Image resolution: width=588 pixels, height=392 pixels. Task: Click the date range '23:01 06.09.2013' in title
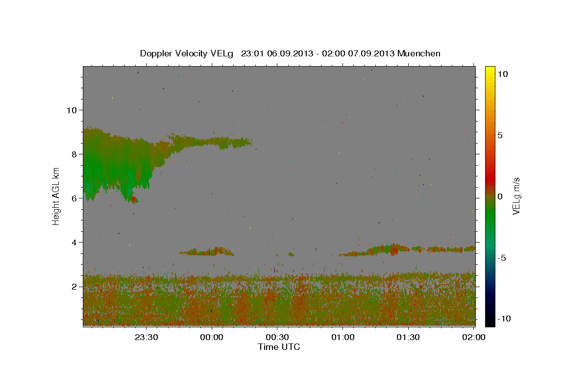(276, 53)
